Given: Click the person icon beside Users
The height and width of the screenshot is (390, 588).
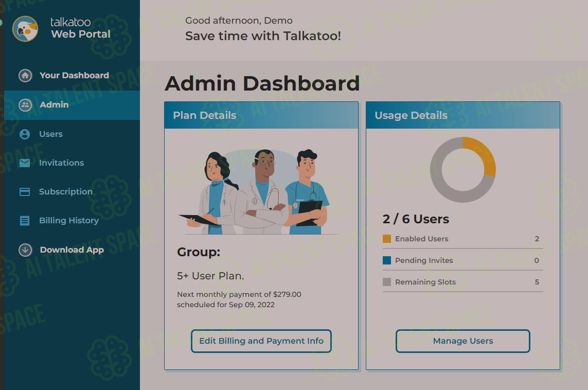Looking at the screenshot, I should (25, 134).
